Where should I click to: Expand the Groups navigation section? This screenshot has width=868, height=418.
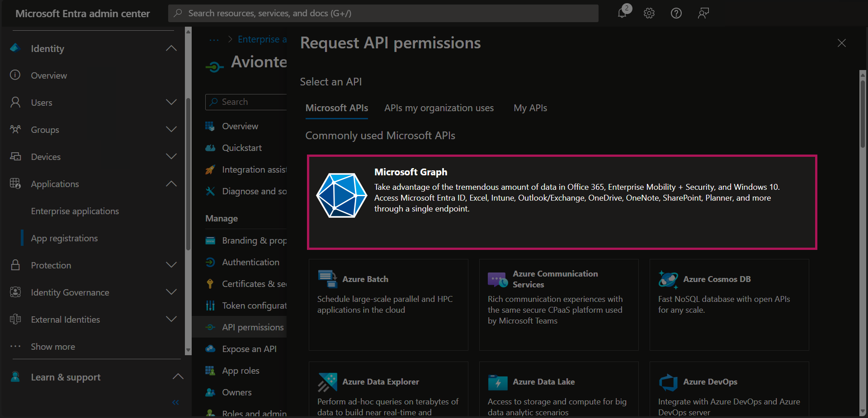(171, 130)
